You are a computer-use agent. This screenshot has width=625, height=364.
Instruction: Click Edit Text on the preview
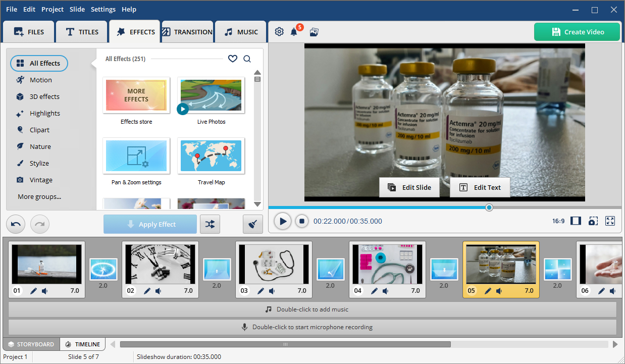coord(480,187)
